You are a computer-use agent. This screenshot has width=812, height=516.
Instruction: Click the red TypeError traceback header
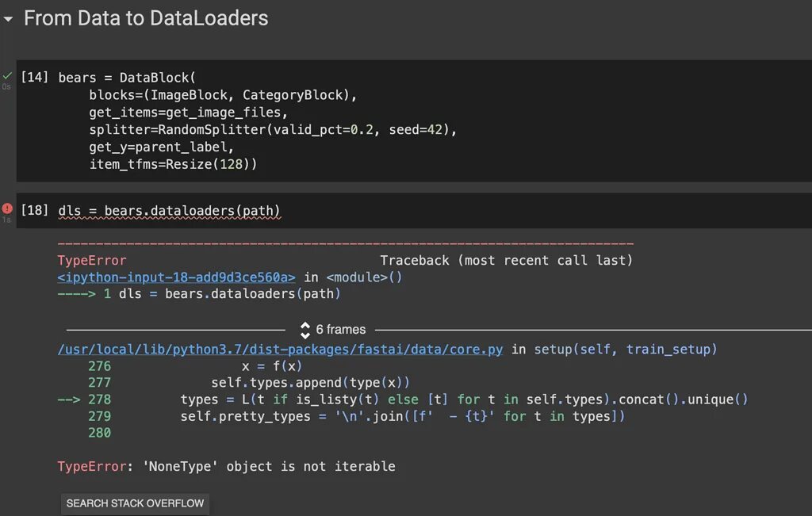(92, 260)
